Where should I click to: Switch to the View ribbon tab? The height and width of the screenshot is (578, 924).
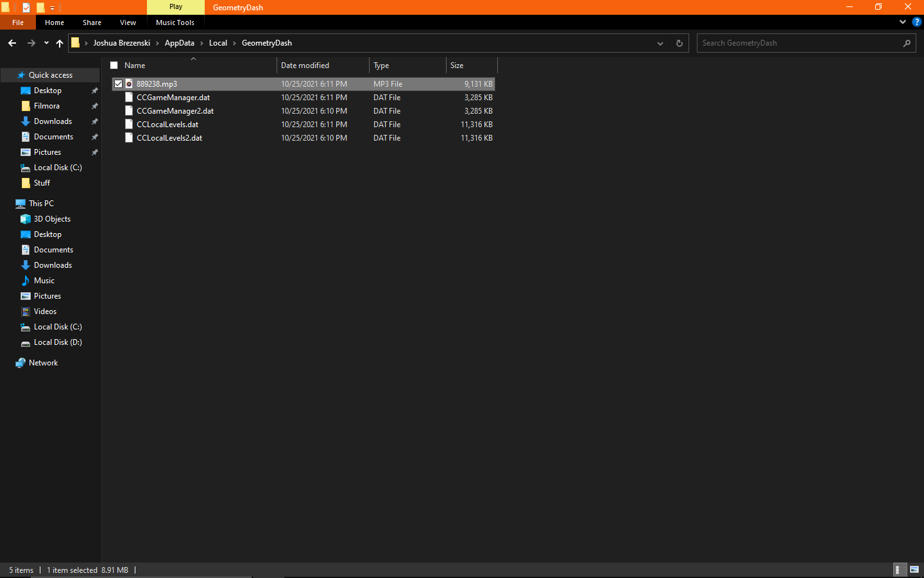pos(128,22)
